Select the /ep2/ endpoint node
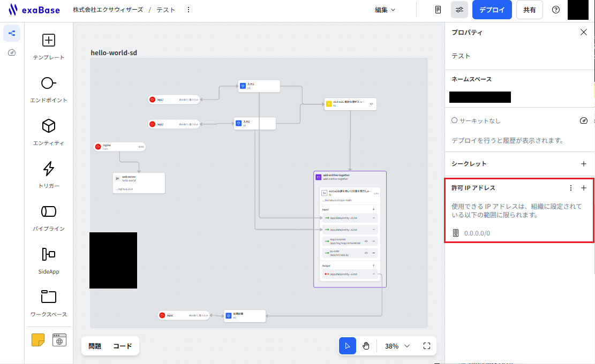The height and width of the screenshot is (364, 595). [174, 124]
